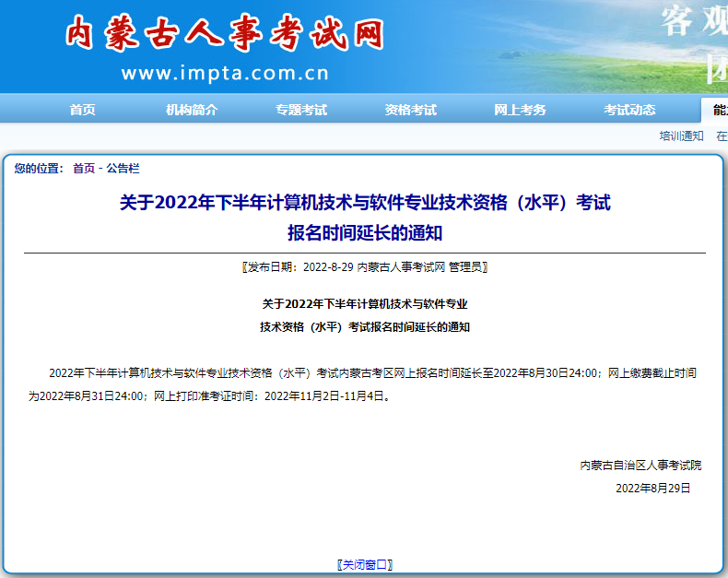Screen dimensions: 728x578
Task: Click the bold sub-heading 技术资格（水平）考试报名时间延长的通知
Action: [365, 326]
